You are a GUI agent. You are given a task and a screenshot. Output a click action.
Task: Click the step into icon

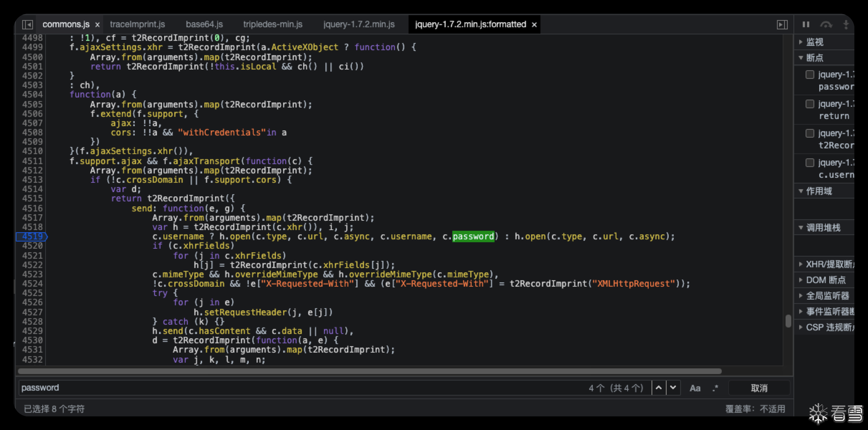click(x=846, y=24)
